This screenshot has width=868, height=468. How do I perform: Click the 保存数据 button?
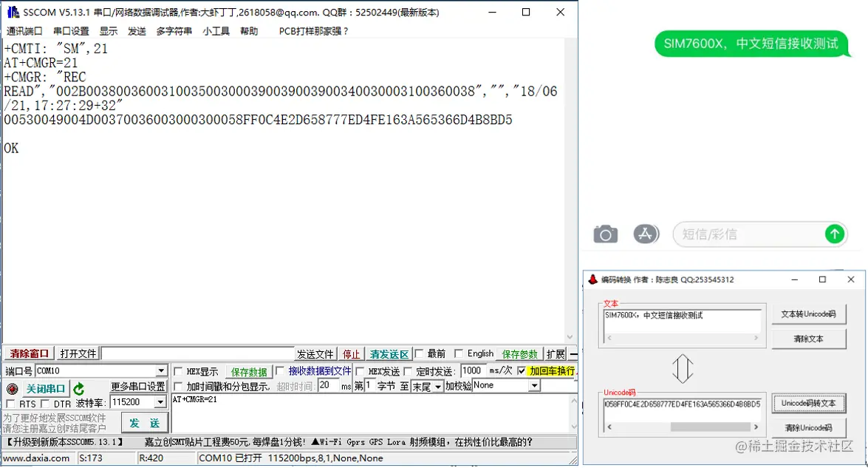coord(249,372)
